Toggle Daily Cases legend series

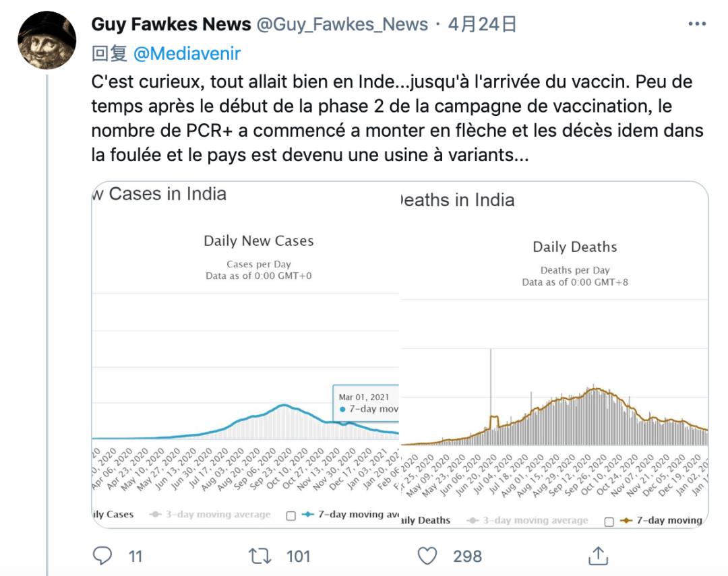[113, 515]
